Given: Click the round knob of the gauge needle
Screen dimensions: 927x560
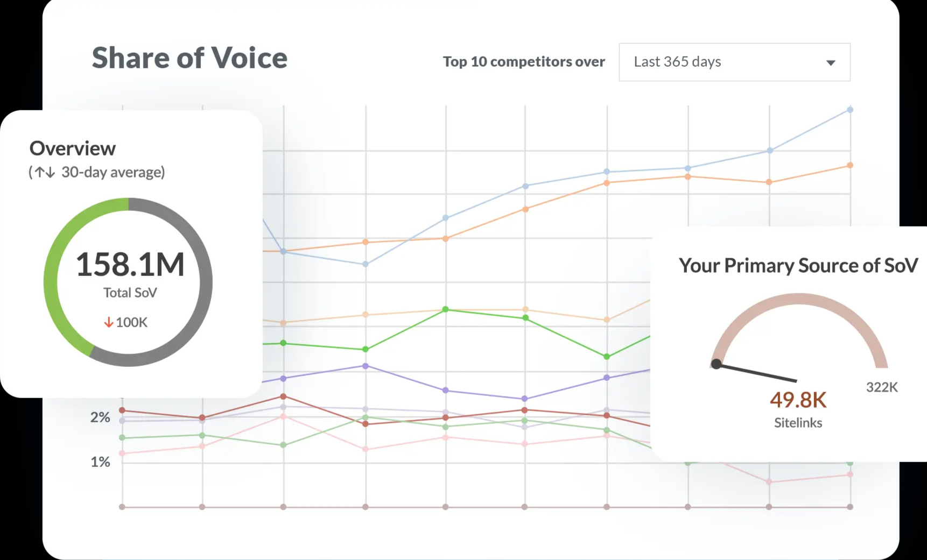Looking at the screenshot, I should pyautogui.click(x=716, y=364).
